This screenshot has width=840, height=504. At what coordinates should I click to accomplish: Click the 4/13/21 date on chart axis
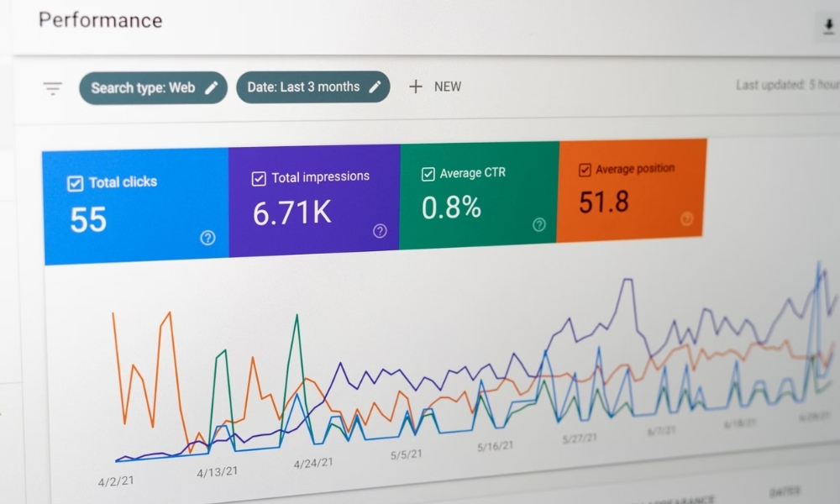click(217, 473)
